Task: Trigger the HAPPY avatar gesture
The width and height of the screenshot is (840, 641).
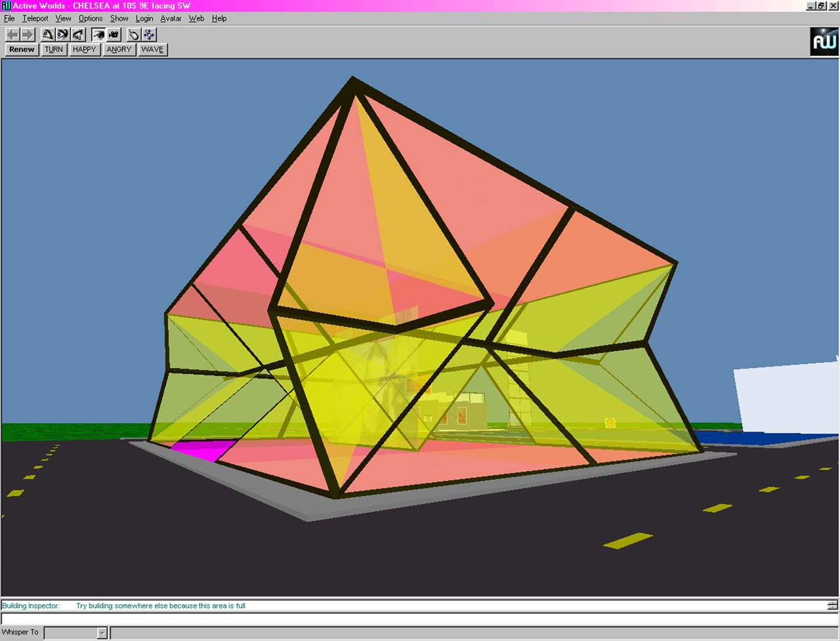Action: click(x=85, y=49)
